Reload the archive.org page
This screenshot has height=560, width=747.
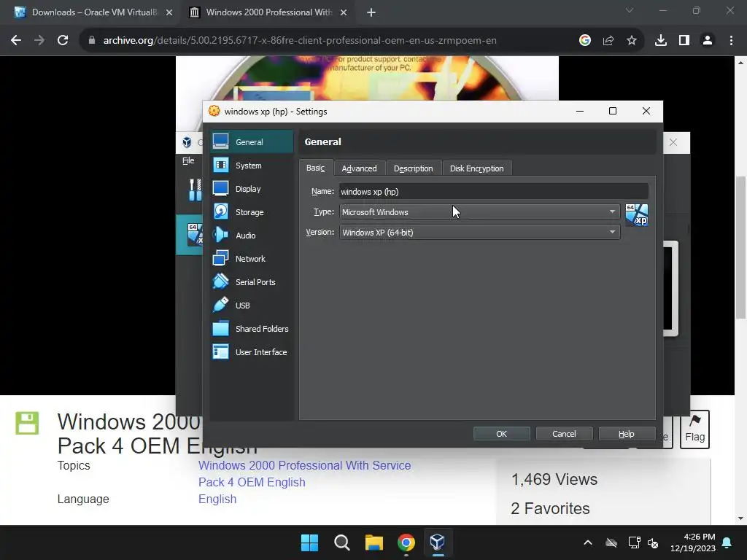[x=63, y=41]
